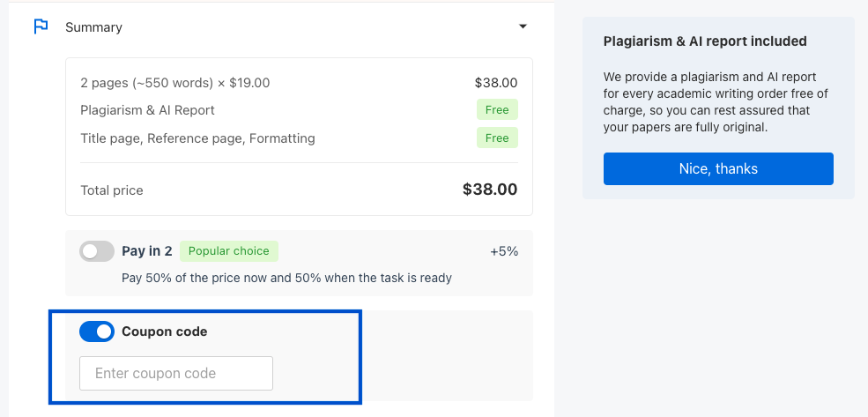Click the blue flag icon beside Summary

[41, 26]
